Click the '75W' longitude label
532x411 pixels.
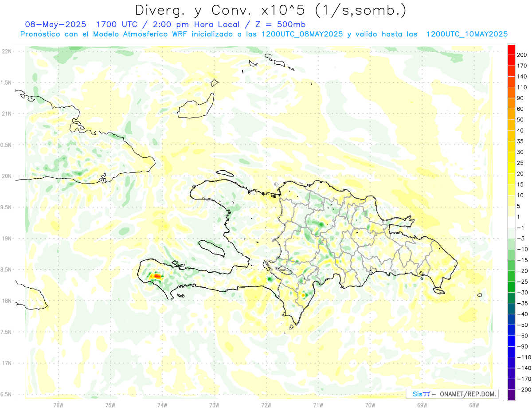point(110,405)
